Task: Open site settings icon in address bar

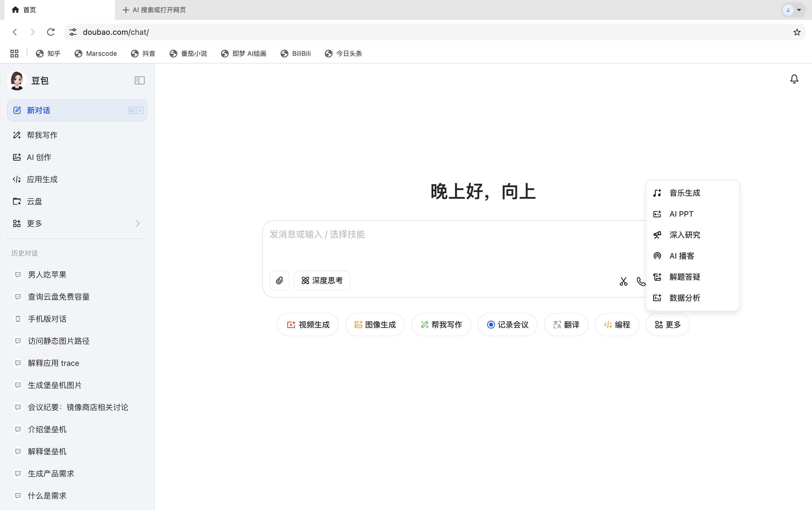Action: [x=73, y=32]
